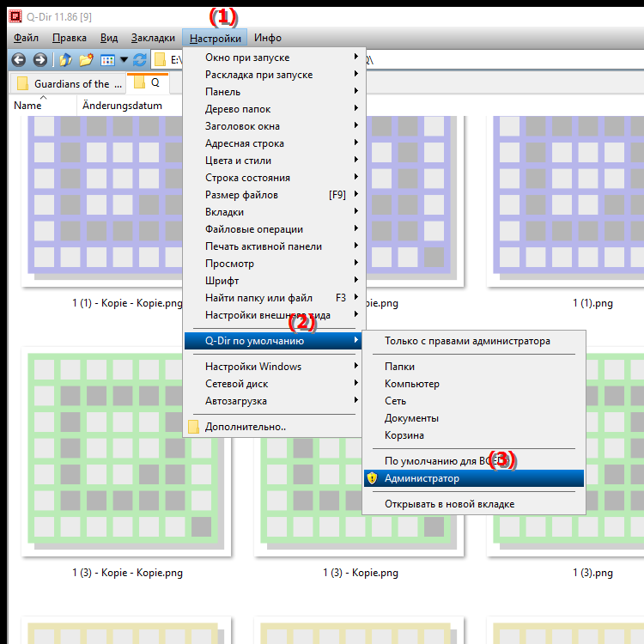Open the Файл menu
The width and height of the screenshot is (644, 644).
click(26, 38)
